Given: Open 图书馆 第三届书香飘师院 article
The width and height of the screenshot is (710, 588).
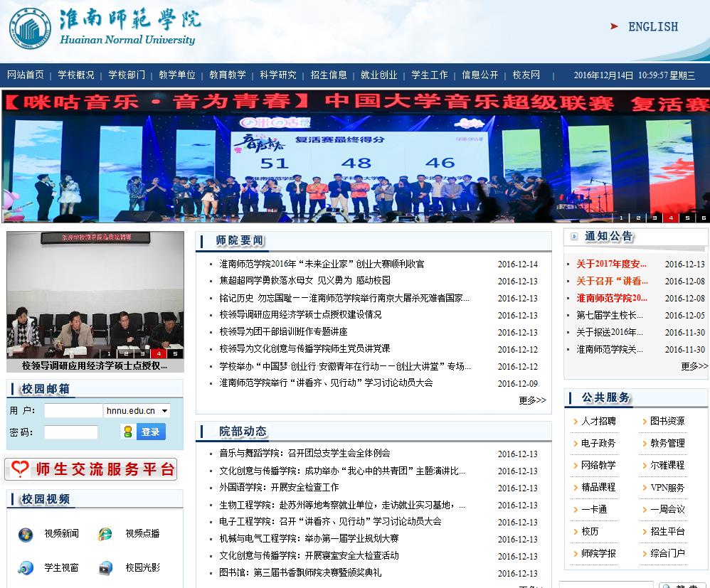Looking at the screenshot, I should pos(300,572).
